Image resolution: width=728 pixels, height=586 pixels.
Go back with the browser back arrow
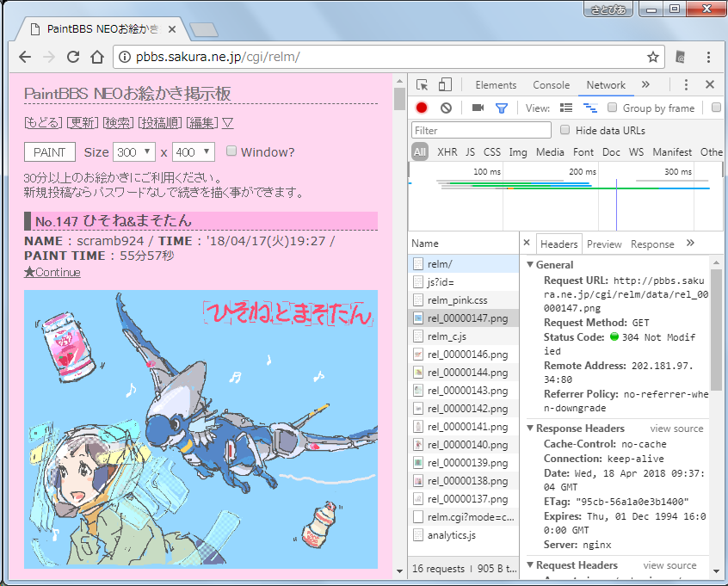coord(25,57)
